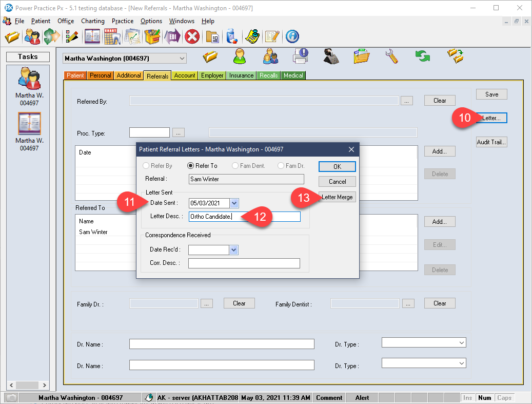Open the second Dr. Type dropdown
Image resolution: width=532 pixels, height=404 pixels.
tap(424, 363)
